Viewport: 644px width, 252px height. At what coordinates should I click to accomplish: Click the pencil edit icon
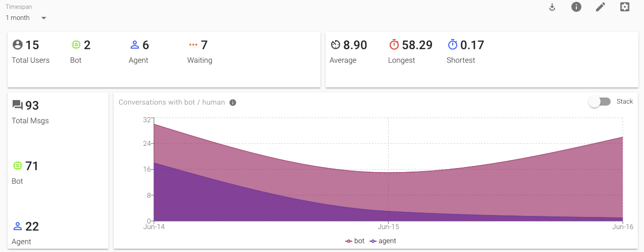(601, 7)
